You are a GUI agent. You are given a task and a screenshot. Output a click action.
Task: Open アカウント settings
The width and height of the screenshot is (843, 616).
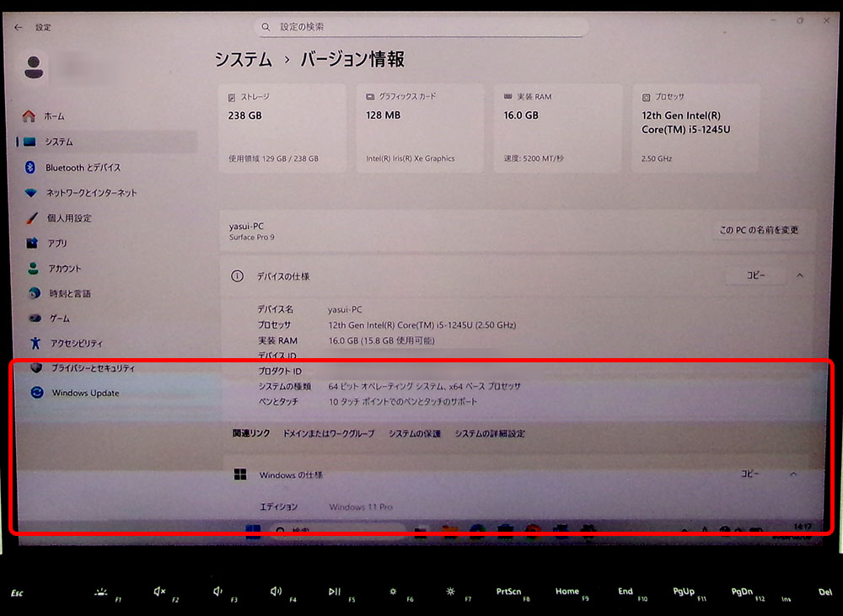coord(65,269)
